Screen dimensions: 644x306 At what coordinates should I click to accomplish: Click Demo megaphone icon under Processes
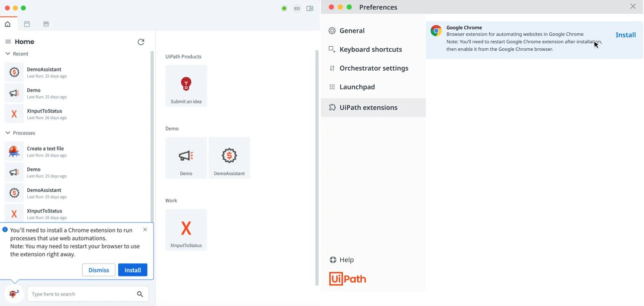tap(14, 172)
